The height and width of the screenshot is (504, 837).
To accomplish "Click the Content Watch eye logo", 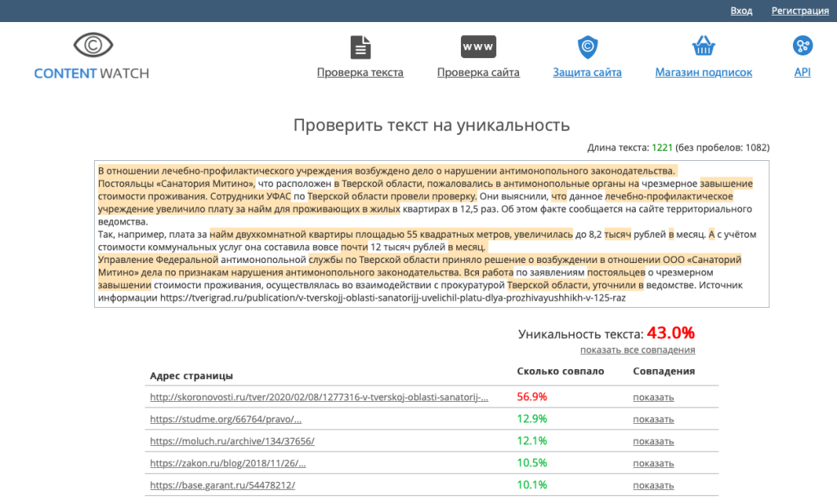I will [92, 45].
